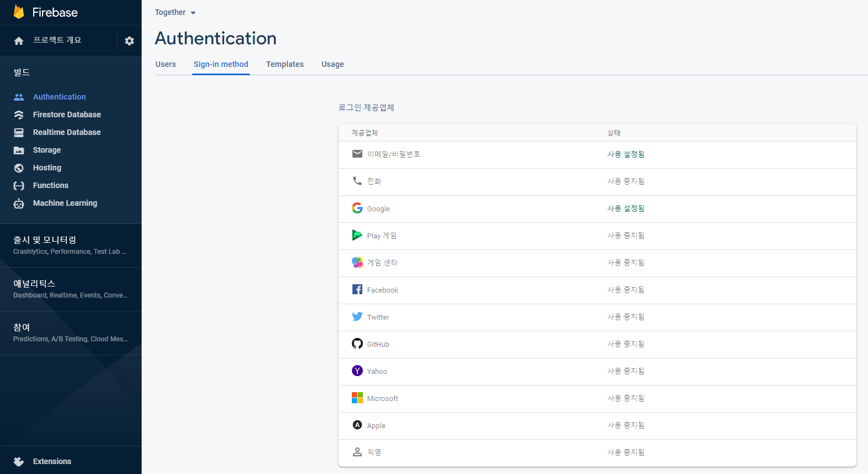Select the Twitter provider label

tap(378, 317)
